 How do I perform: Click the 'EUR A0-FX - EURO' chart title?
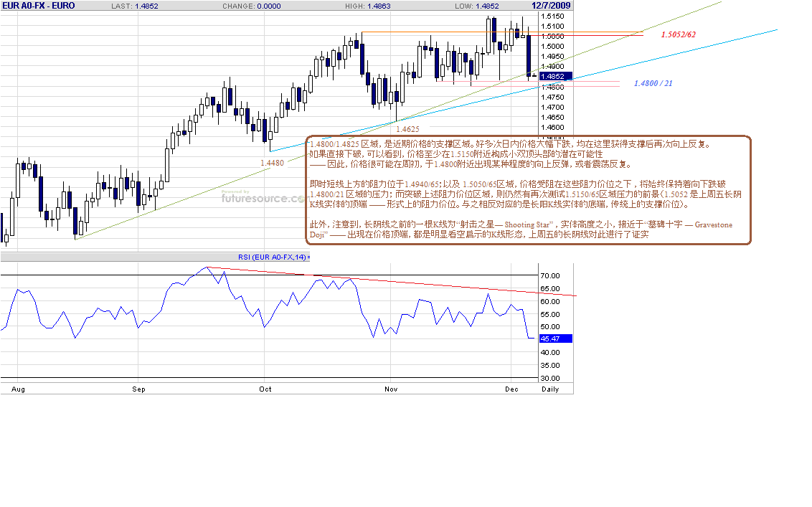pyautogui.click(x=39, y=6)
